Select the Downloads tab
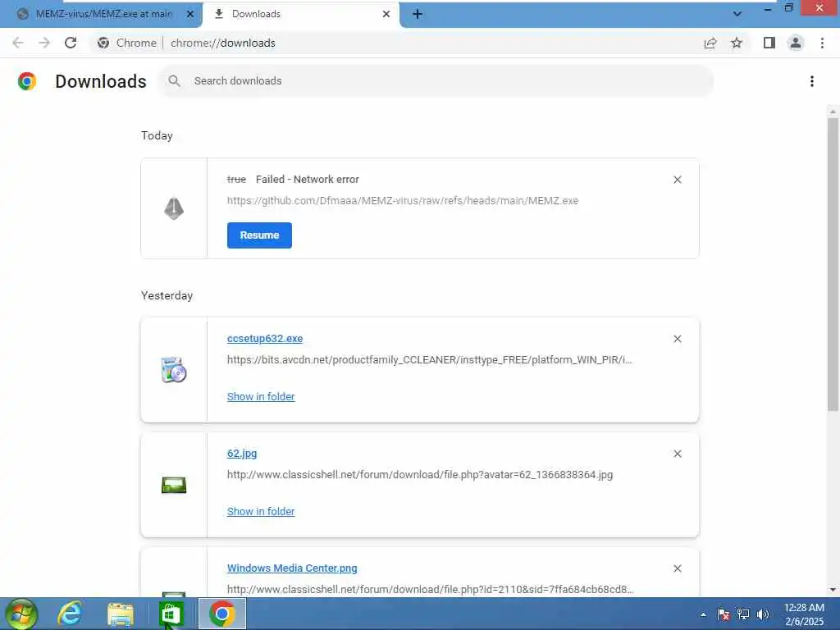 tap(300, 14)
